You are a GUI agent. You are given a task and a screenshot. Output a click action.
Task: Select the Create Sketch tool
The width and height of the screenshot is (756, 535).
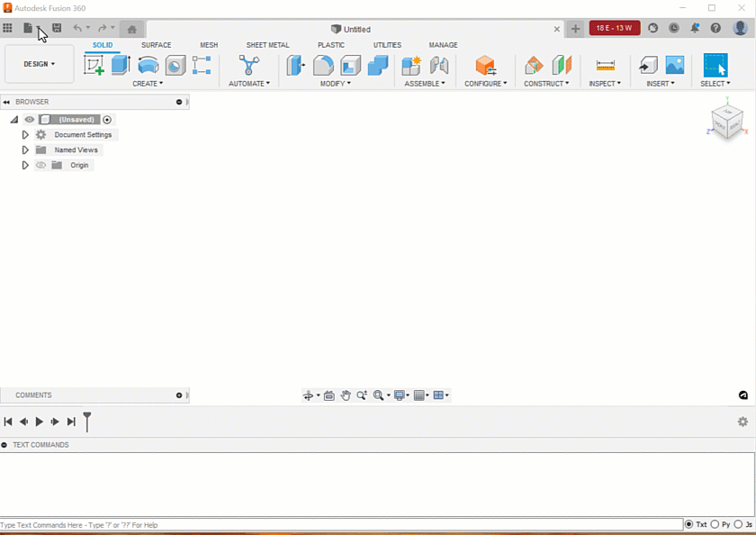tap(94, 65)
